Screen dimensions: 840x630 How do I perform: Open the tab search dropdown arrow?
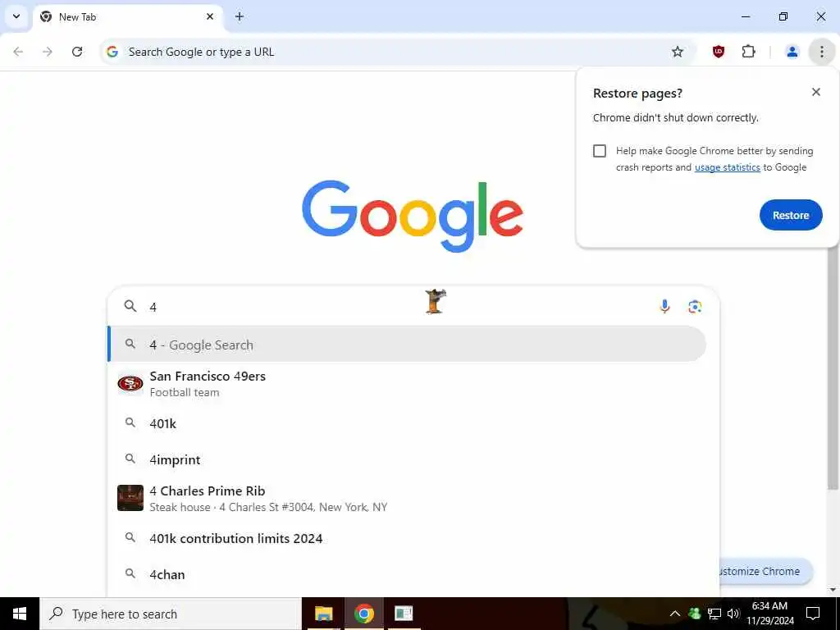click(x=16, y=16)
